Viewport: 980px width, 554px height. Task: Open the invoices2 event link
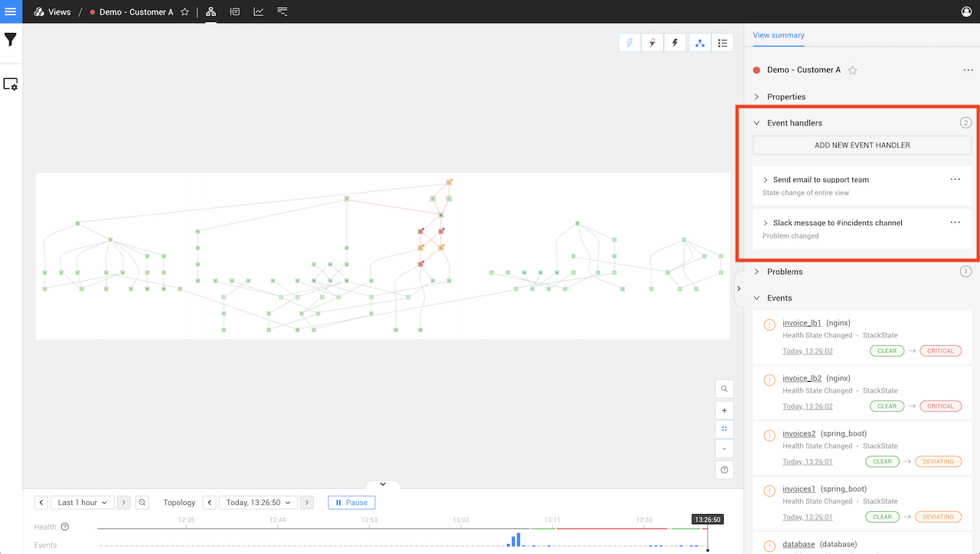pyautogui.click(x=799, y=434)
